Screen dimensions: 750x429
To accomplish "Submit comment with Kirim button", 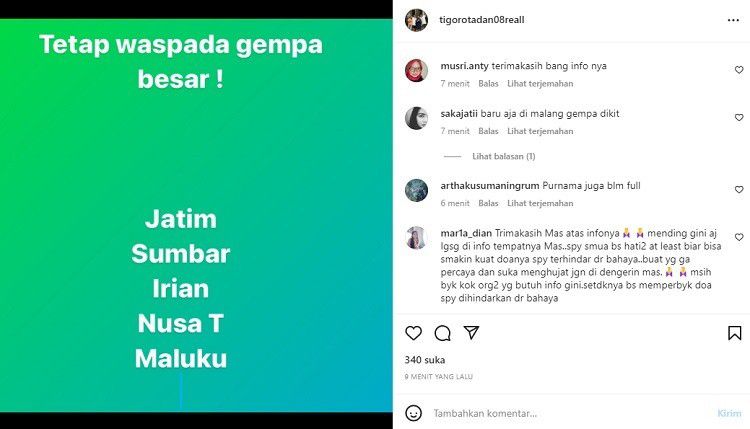I will coord(729,413).
